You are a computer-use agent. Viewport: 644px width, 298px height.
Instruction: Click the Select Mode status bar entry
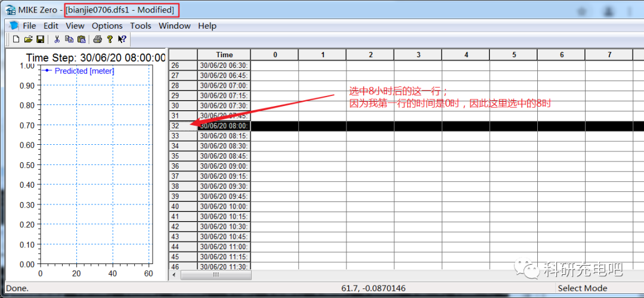(x=583, y=288)
